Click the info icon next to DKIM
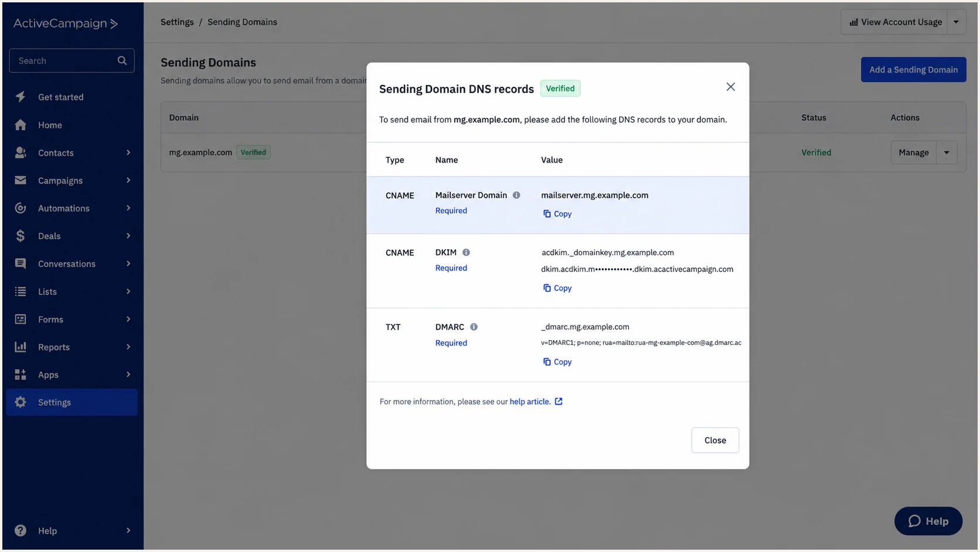This screenshot has height=552, width=980. point(466,252)
